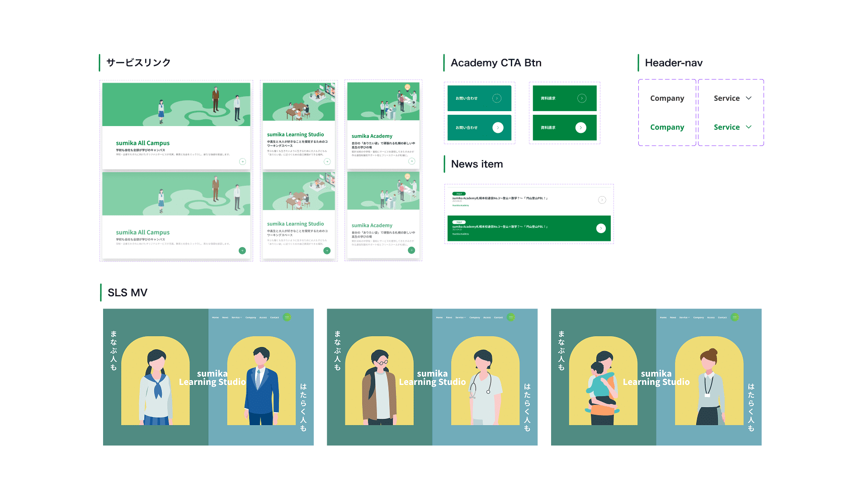868x488 pixels.
Task: Click sumika Academy title on top card
Action: coord(372,136)
